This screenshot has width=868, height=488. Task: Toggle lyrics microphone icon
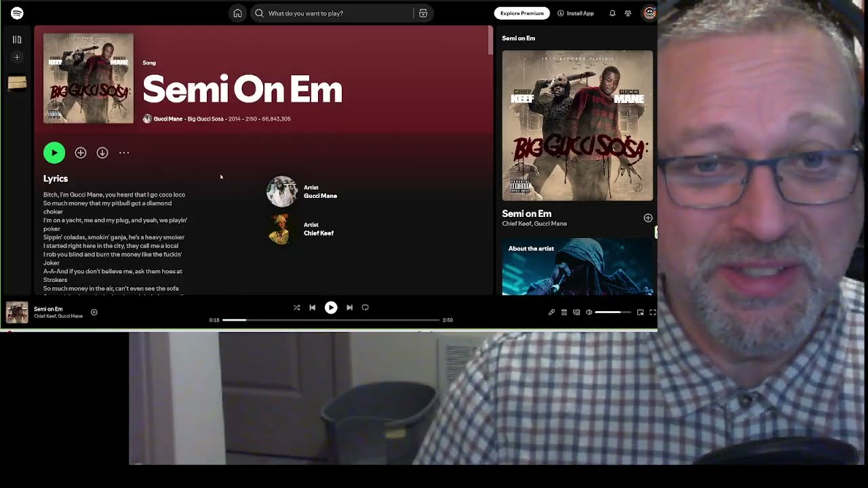coord(551,312)
